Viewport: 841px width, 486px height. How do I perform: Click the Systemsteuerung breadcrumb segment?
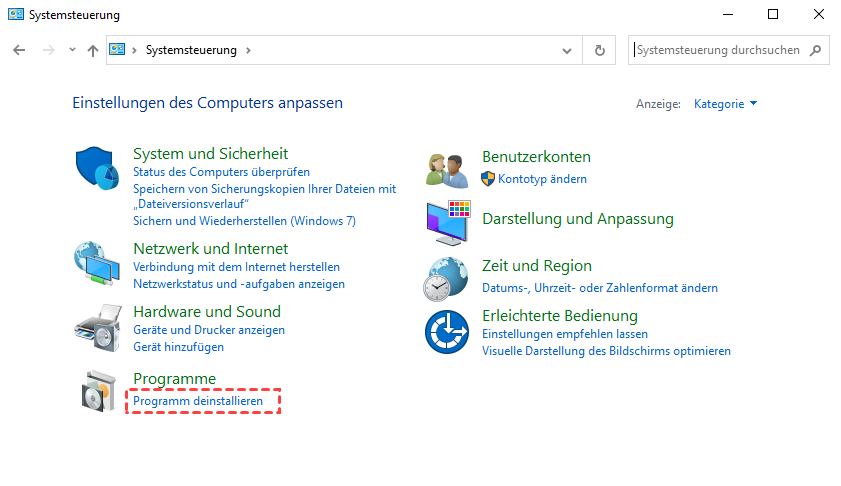click(191, 50)
